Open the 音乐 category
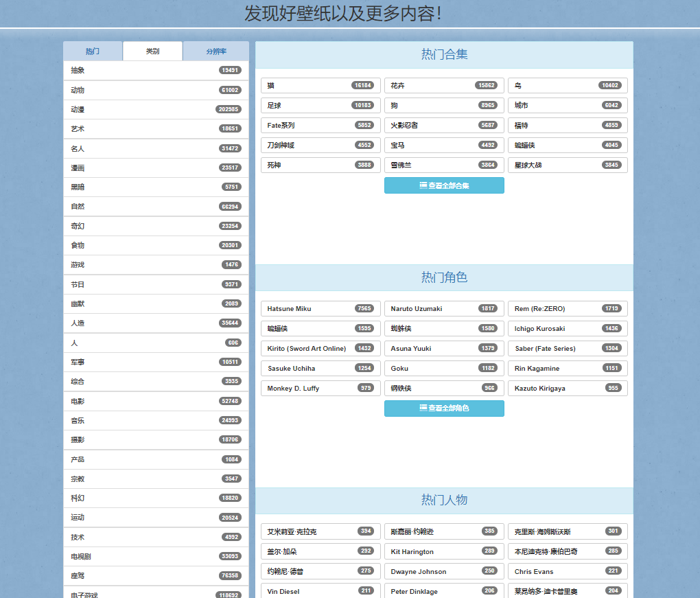Viewport: 700px width, 598px height. click(156, 420)
